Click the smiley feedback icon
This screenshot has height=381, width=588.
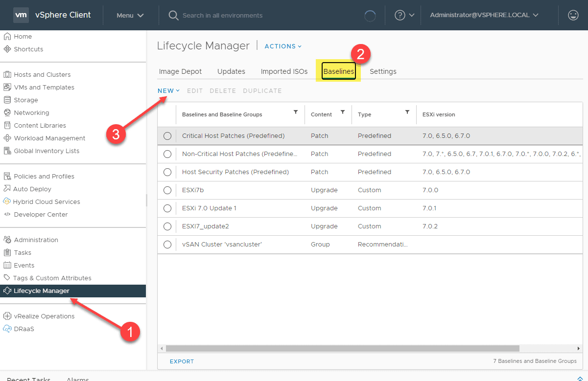click(x=573, y=15)
